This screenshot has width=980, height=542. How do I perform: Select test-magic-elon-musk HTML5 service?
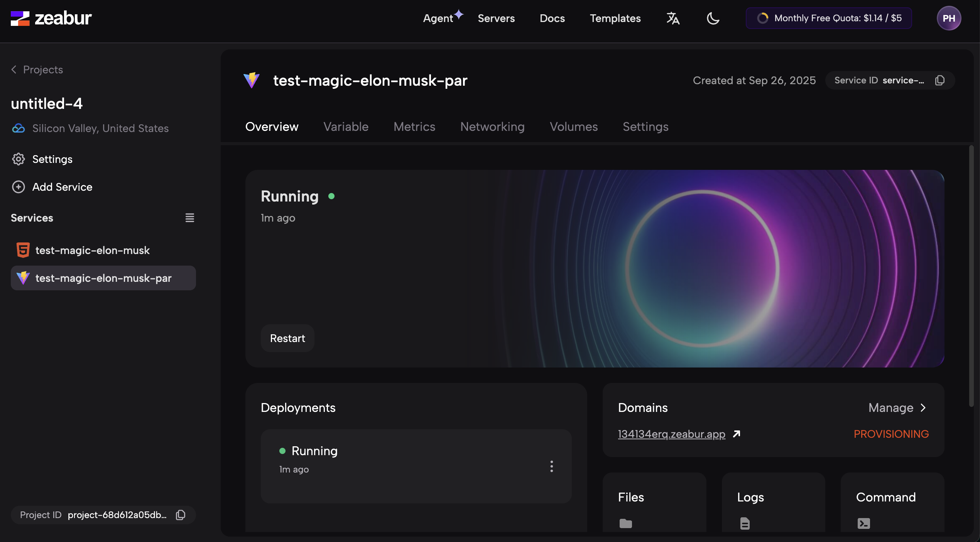pyautogui.click(x=92, y=250)
